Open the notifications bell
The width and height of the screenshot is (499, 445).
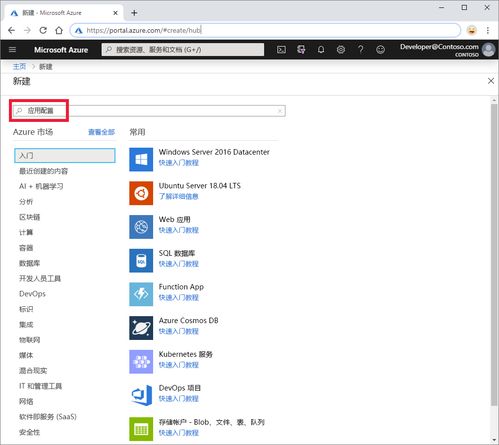coord(321,50)
